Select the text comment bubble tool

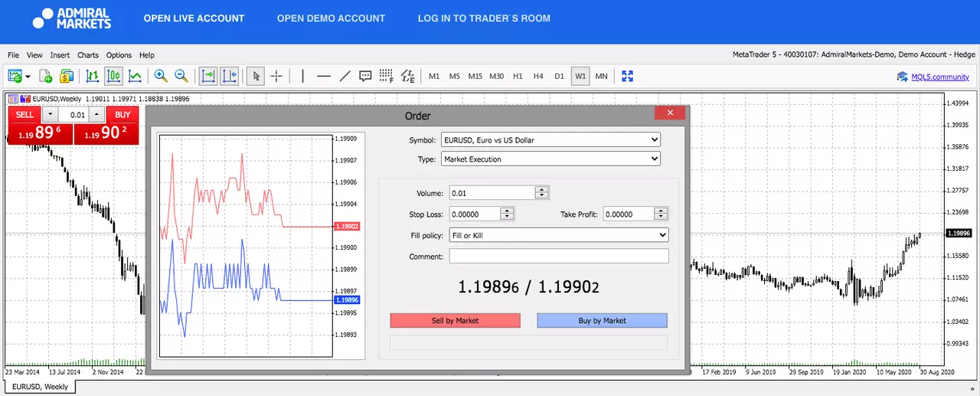tap(365, 76)
